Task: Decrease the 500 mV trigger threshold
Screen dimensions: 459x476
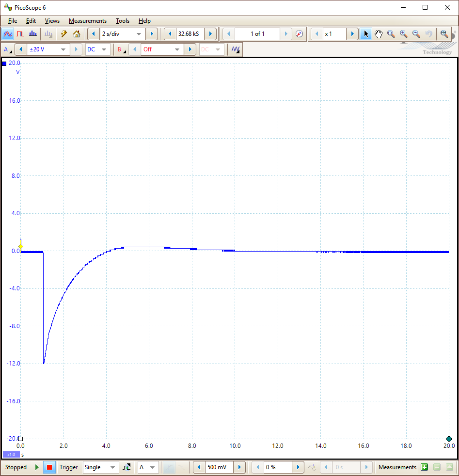Action: coord(199,467)
